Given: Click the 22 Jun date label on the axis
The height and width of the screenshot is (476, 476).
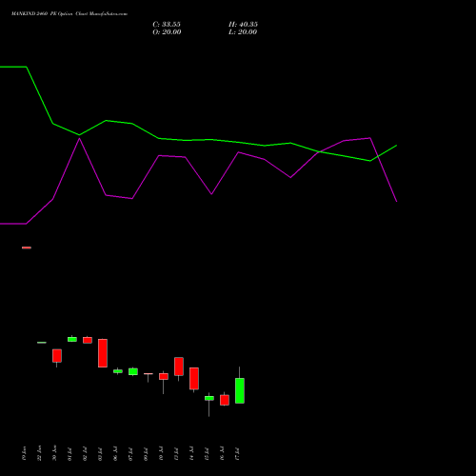Looking at the screenshot, I should point(40,453).
